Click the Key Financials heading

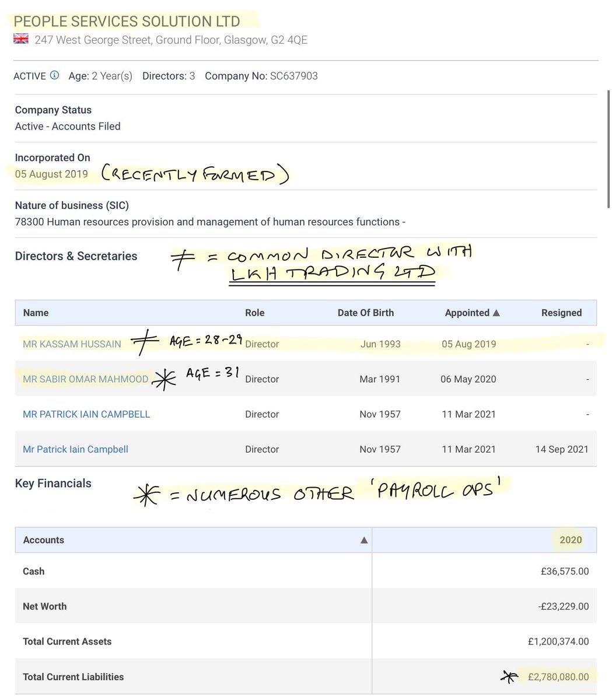pyautogui.click(x=53, y=484)
